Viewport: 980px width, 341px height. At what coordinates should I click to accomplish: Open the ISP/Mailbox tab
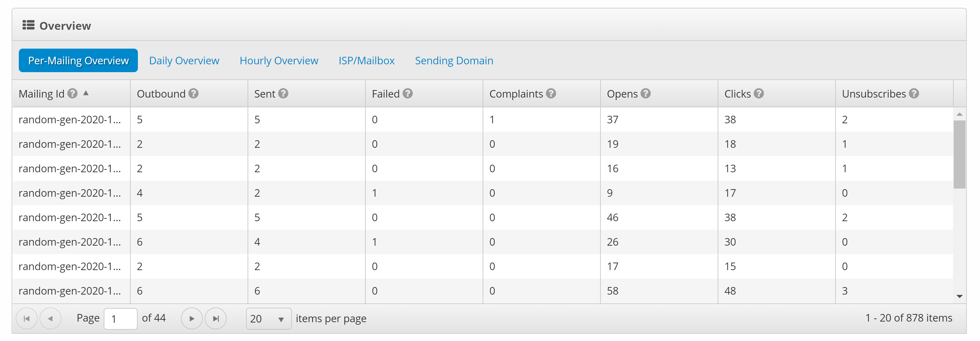pyautogui.click(x=366, y=60)
